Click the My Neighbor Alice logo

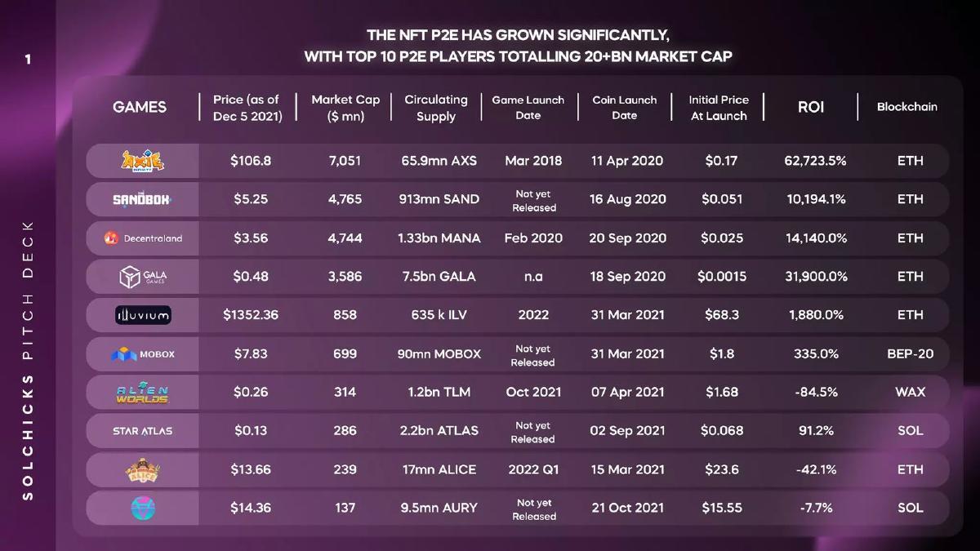click(x=143, y=469)
